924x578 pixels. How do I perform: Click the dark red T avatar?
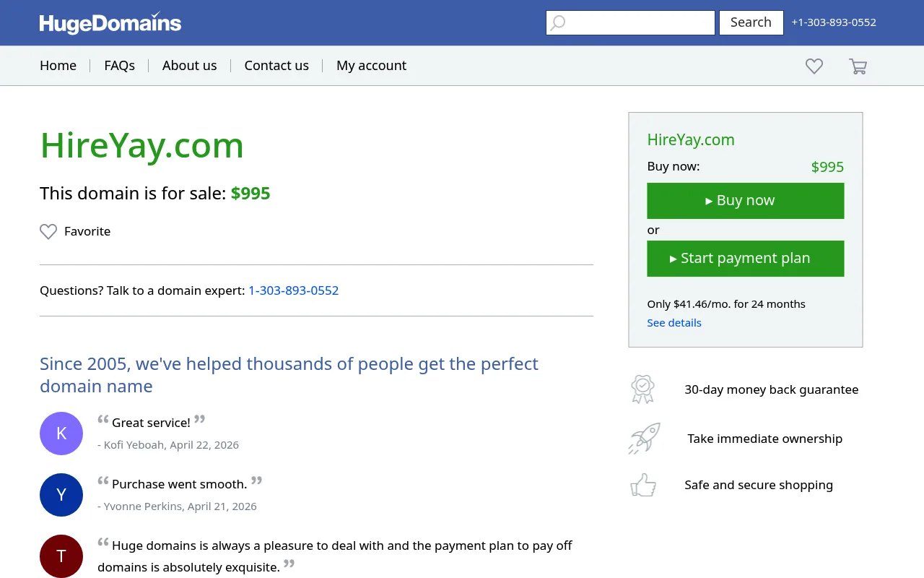pyautogui.click(x=61, y=556)
